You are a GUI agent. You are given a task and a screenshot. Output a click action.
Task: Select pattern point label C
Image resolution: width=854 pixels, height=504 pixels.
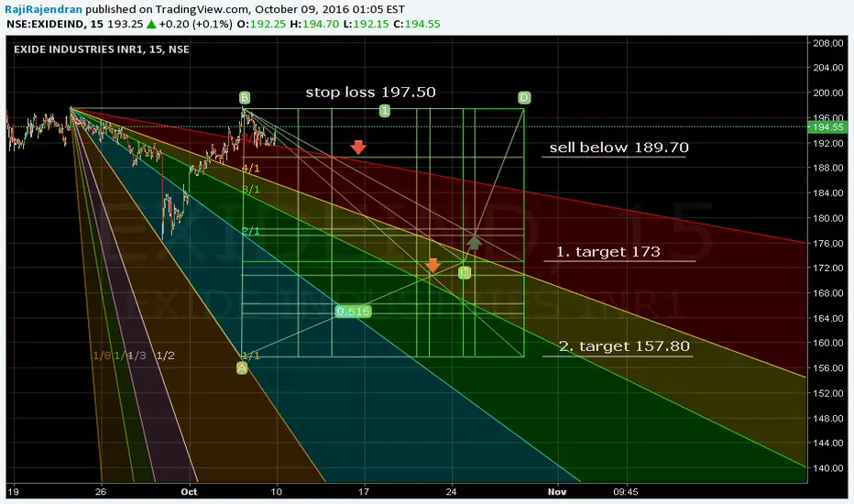coord(465,272)
